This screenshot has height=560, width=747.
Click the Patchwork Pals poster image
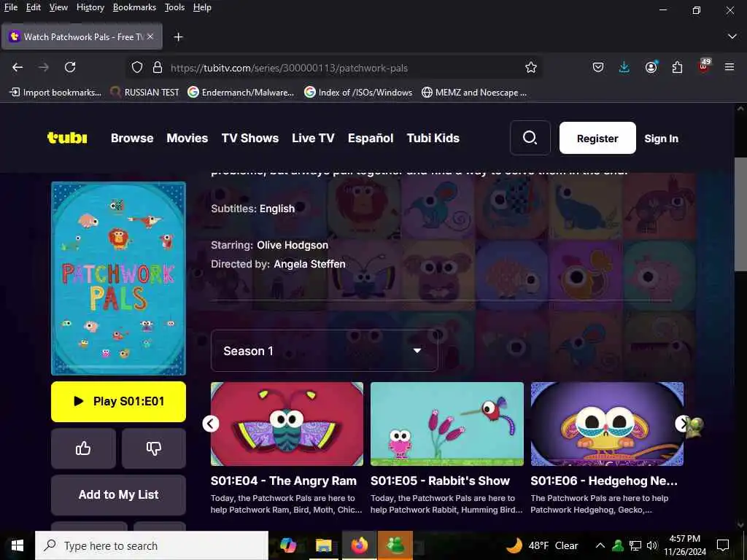coord(119,279)
